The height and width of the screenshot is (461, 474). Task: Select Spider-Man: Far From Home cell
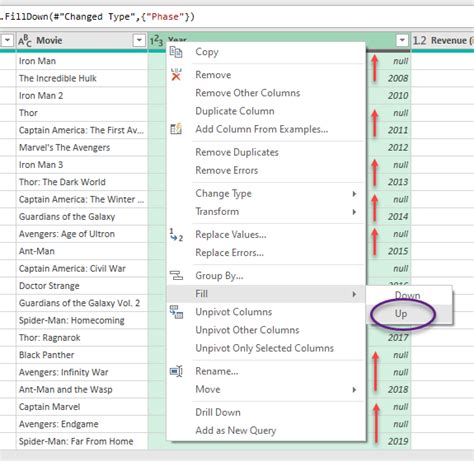[82, 441]
